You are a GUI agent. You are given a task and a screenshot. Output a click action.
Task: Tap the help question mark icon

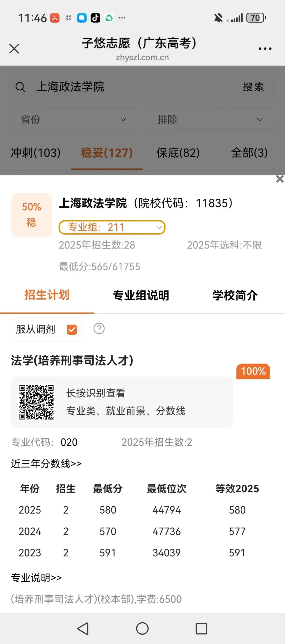tap(99, 329)
